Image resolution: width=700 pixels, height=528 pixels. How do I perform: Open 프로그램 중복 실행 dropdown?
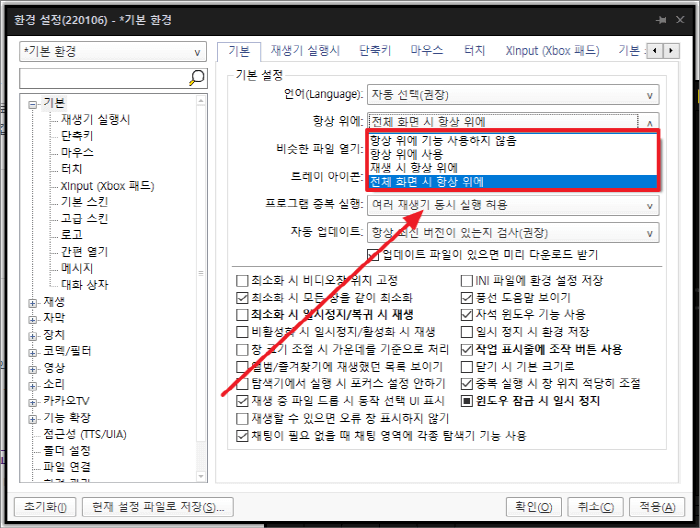tap(513, 205)
